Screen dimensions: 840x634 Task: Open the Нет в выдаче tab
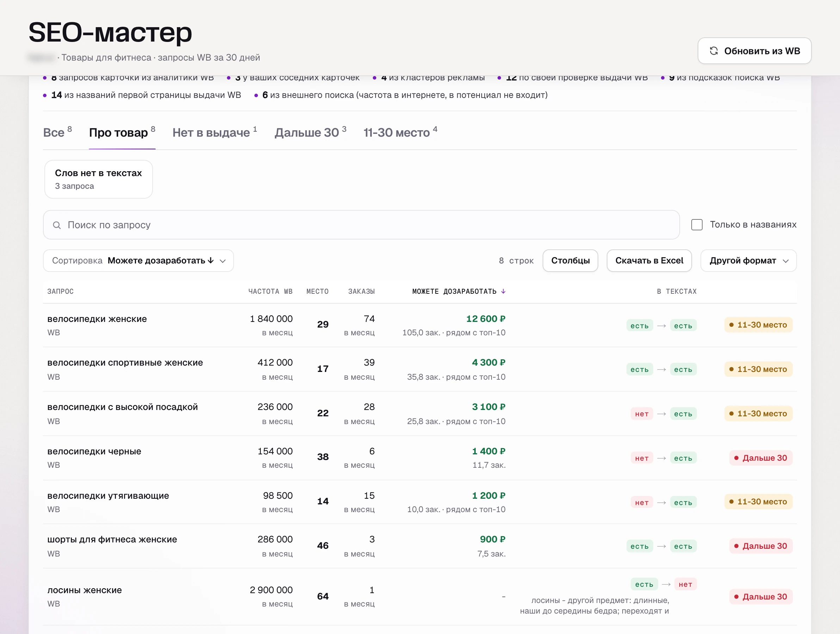click(215, 132)
